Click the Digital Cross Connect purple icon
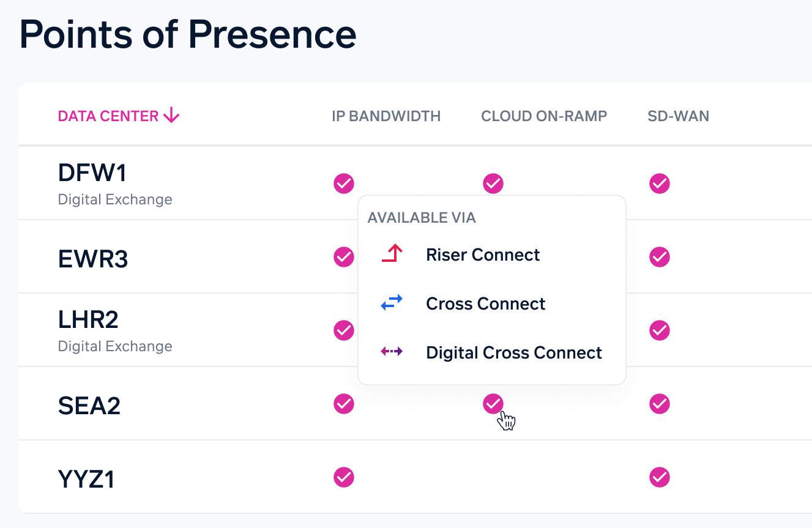812x528 pixels. click(x=392, y=352)
